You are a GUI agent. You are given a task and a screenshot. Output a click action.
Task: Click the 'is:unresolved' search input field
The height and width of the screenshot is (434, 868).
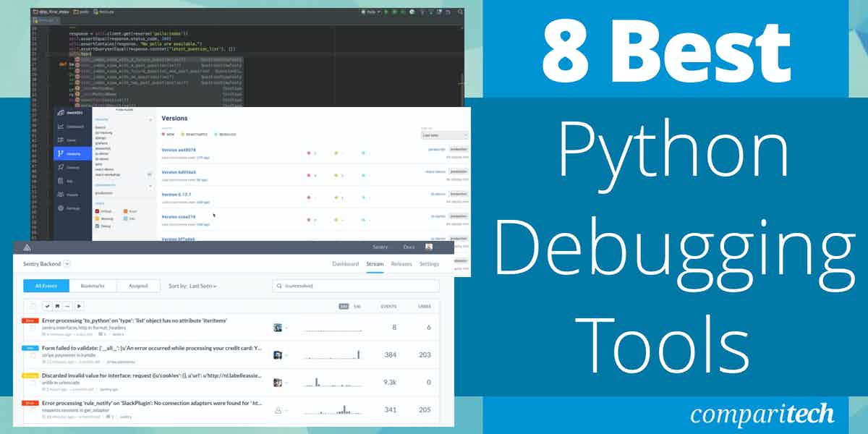click(354, 286)
